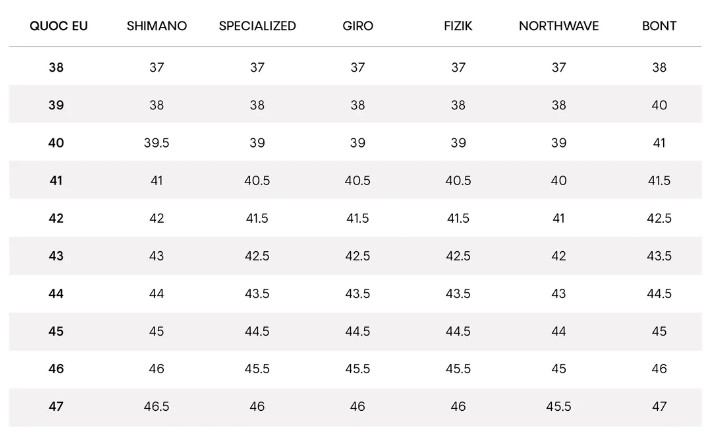Click Bont 40 cell in row 39
The width and height of the screenshot is (707, 434).
659,105
